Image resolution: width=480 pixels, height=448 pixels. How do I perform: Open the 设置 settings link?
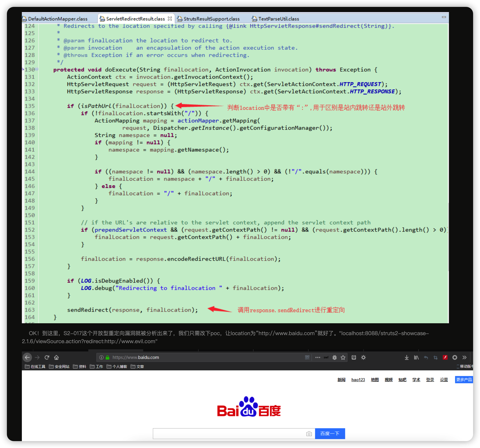(x=444, y=380)
